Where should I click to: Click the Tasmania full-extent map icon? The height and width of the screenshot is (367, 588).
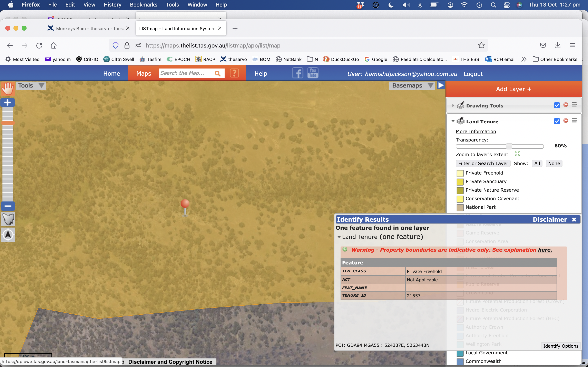click(x=8, y=219)
